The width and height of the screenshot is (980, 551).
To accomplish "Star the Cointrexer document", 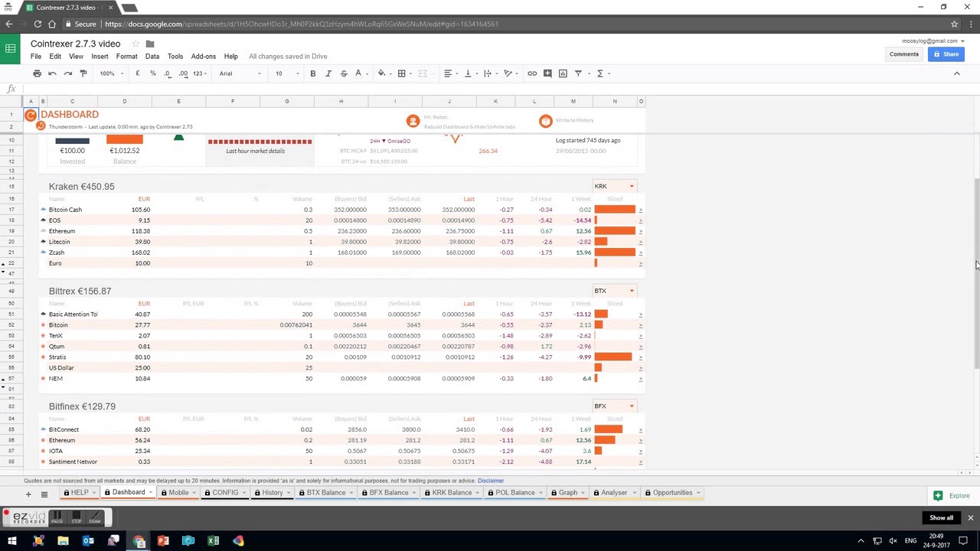I will (136, 44).
